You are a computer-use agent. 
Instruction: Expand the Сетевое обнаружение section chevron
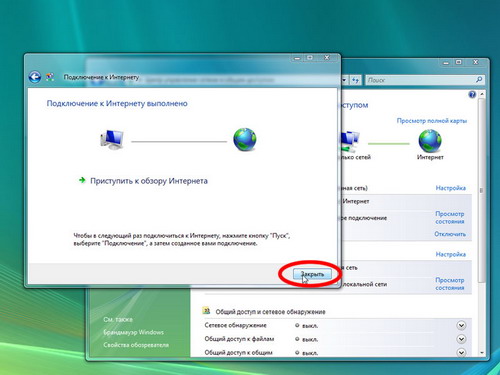[461, 325]
